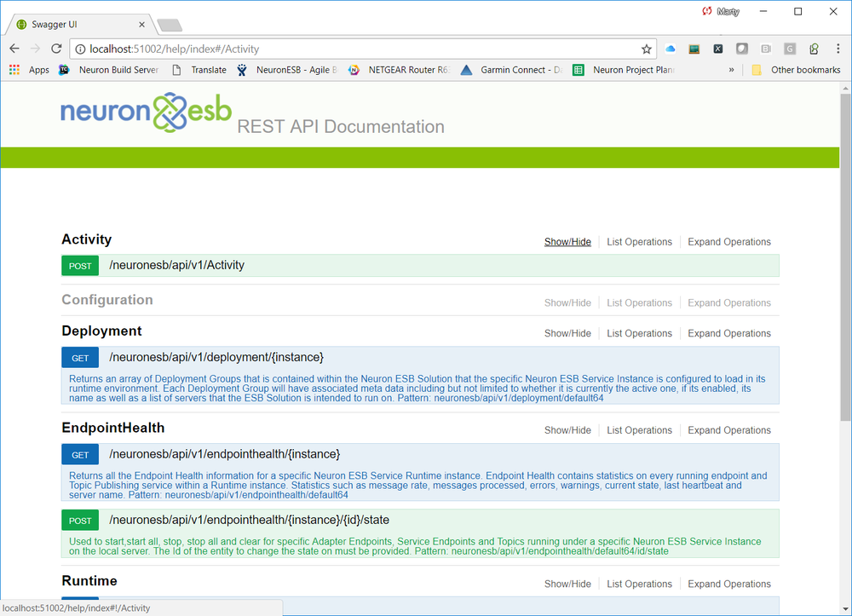The image size is (852, 616).
Task: Click the GET badge for endpointhealth/{instance}
Action: (x=80, y=455)
